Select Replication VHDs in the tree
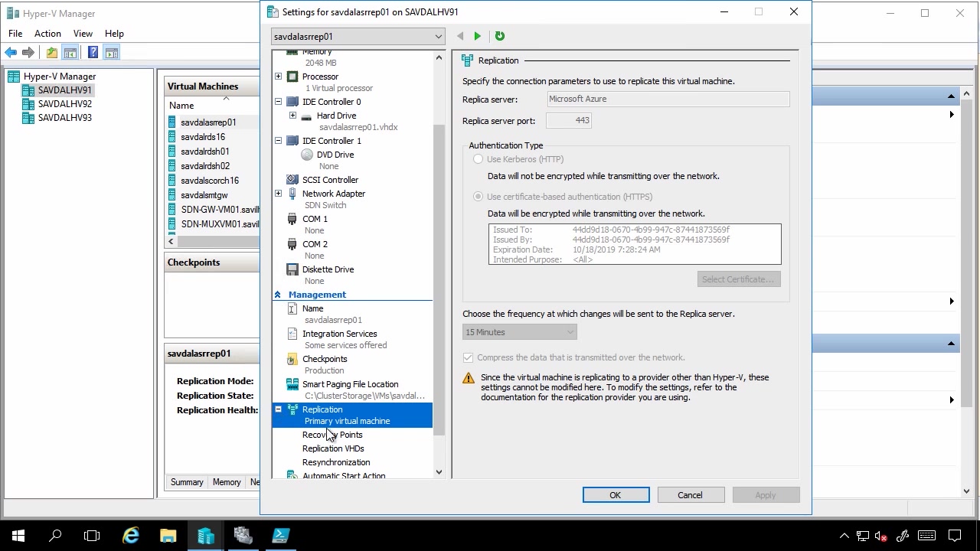 333,448
